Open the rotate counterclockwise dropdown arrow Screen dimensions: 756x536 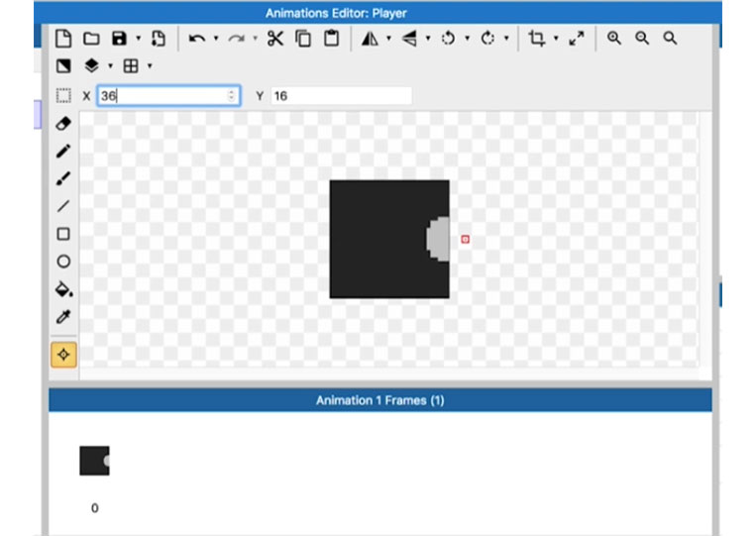468,38
